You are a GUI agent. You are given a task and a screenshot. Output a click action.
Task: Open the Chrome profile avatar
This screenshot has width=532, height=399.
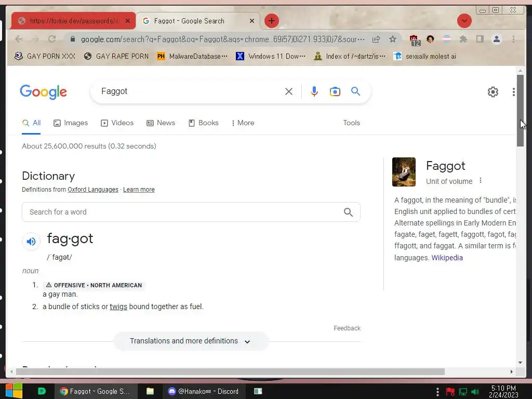(496, 39)
